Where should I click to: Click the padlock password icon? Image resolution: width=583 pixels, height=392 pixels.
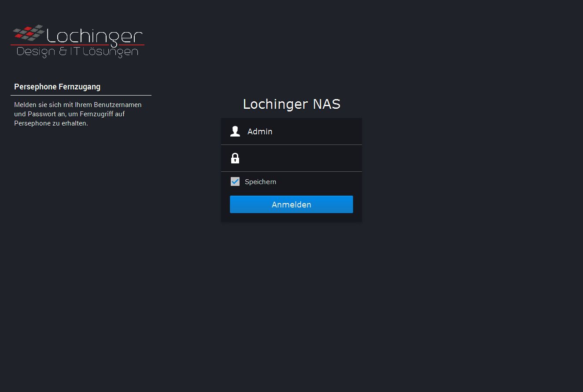click(x=235, y=158)
